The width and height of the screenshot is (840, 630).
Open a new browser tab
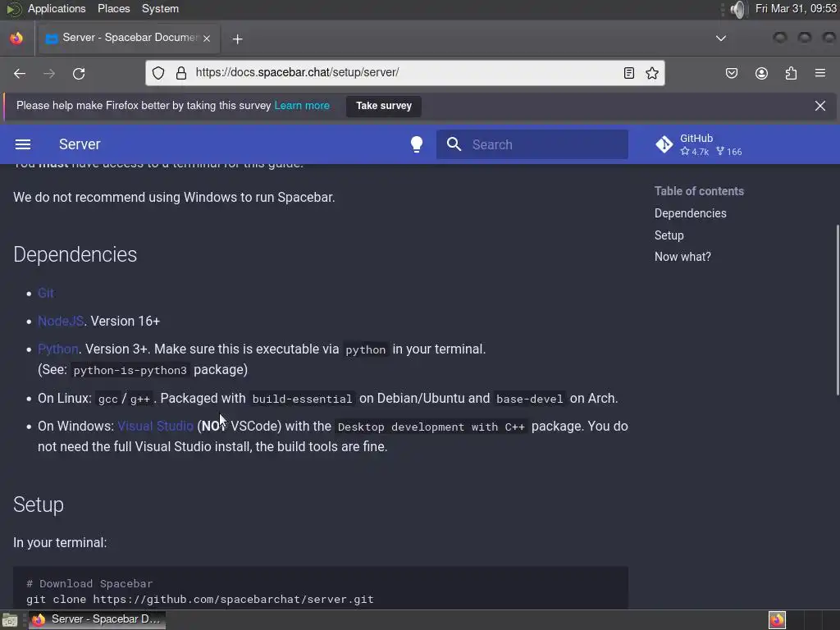click(237, 39)
